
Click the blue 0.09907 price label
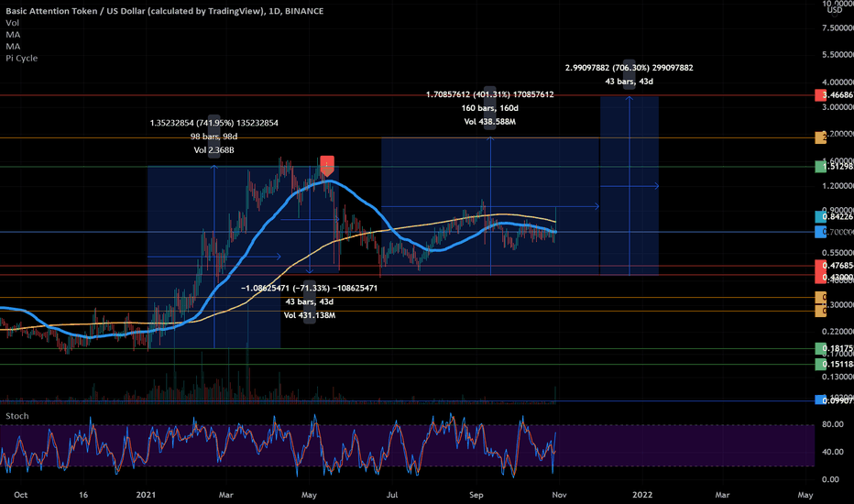point(835,400)
